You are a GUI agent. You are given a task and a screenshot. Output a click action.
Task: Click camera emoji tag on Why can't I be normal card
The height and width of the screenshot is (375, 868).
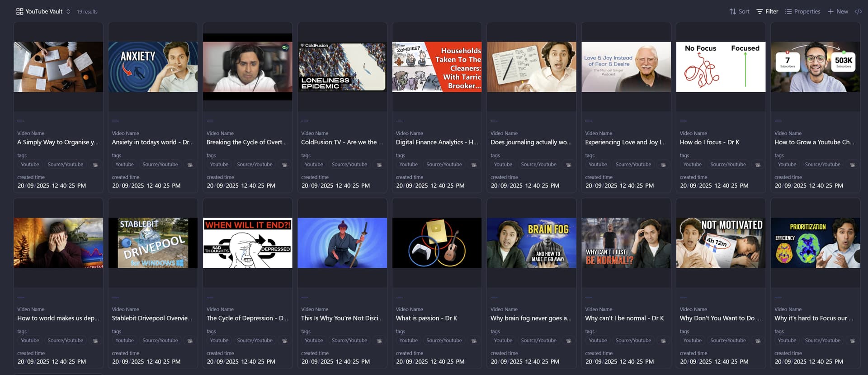tap(663, 341)
